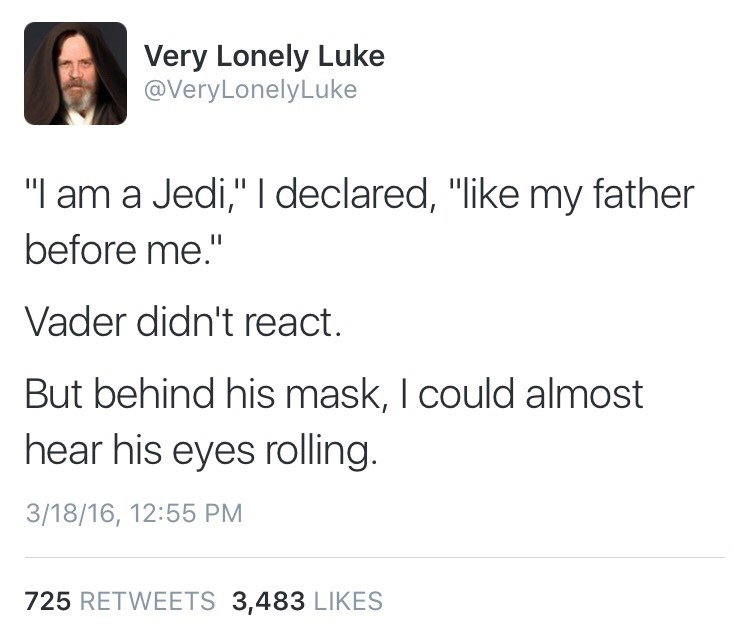Click the line starting "But behind his mask"
Image resolution: width=734 pixels, height=636 pixels.
click(334, 394)
